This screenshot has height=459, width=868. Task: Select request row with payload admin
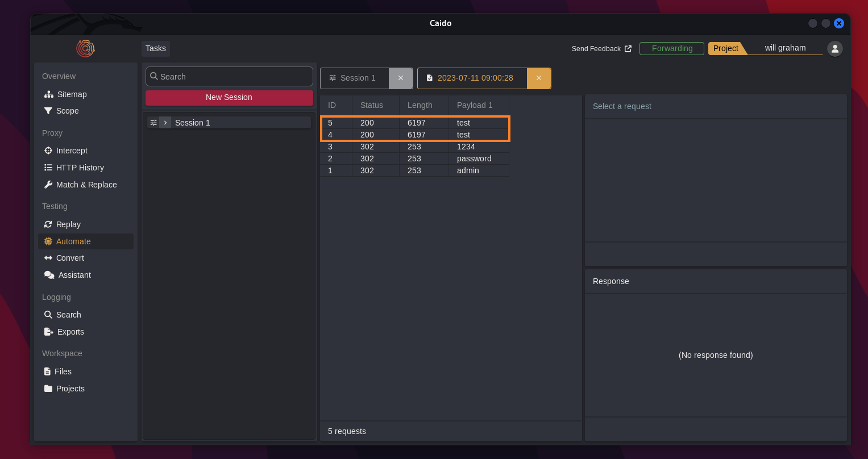pos(414,170)
